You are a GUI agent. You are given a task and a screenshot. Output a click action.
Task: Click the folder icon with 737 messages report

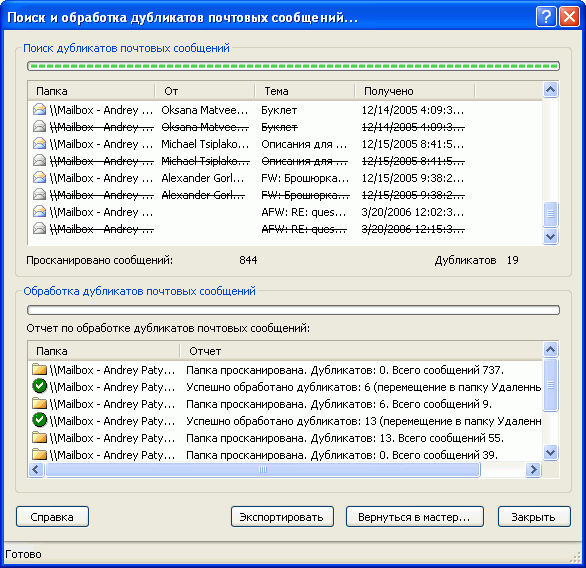tap(39, 370)
